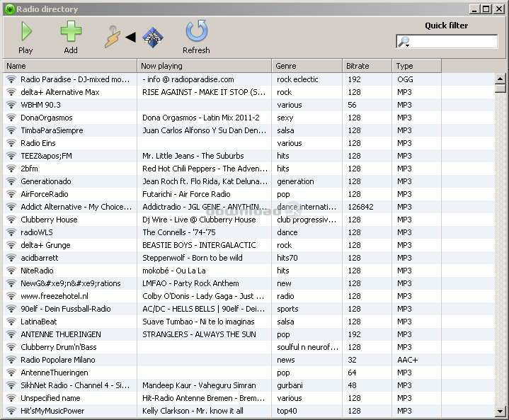Select the ANTENNE THUERINGEN station name
This screenshot has width=509, height=420.
[61, 334]
